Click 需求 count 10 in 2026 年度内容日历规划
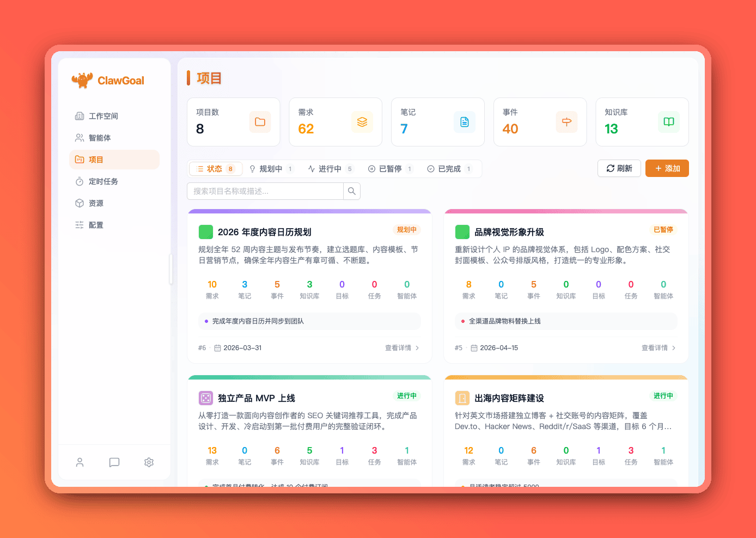Viewport: 756px width, 538px height. coord(212,284)
